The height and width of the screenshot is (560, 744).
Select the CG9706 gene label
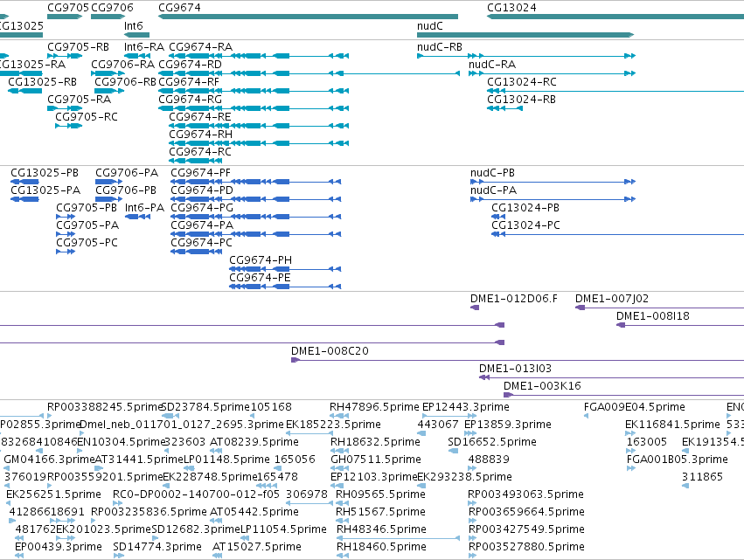pos(112,8)
